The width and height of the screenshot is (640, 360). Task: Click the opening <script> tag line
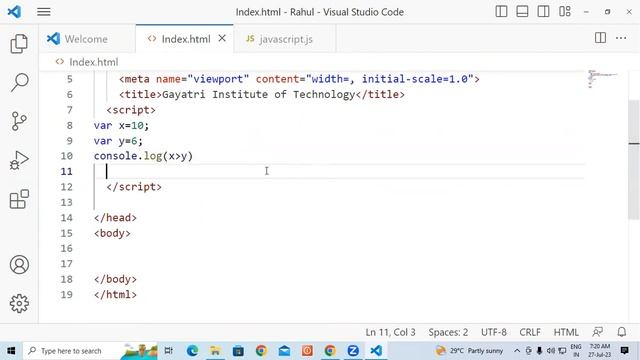tap(131, 110)
